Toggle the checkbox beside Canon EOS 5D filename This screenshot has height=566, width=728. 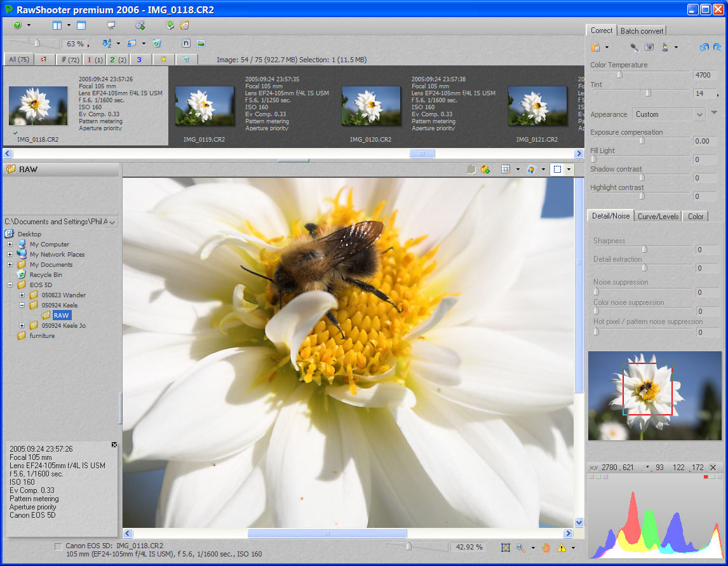(x=58, y=546)
